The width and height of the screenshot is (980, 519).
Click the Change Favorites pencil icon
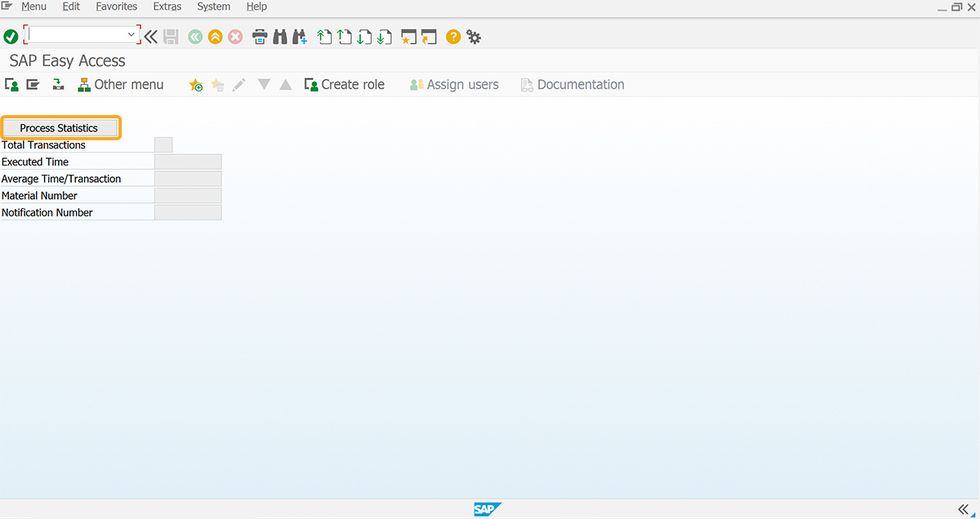pos(239,85)
